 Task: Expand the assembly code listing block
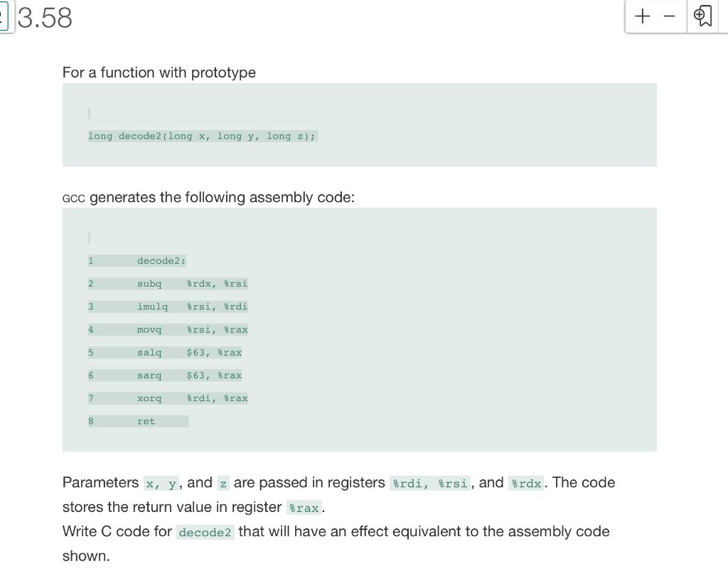(360, 329)
